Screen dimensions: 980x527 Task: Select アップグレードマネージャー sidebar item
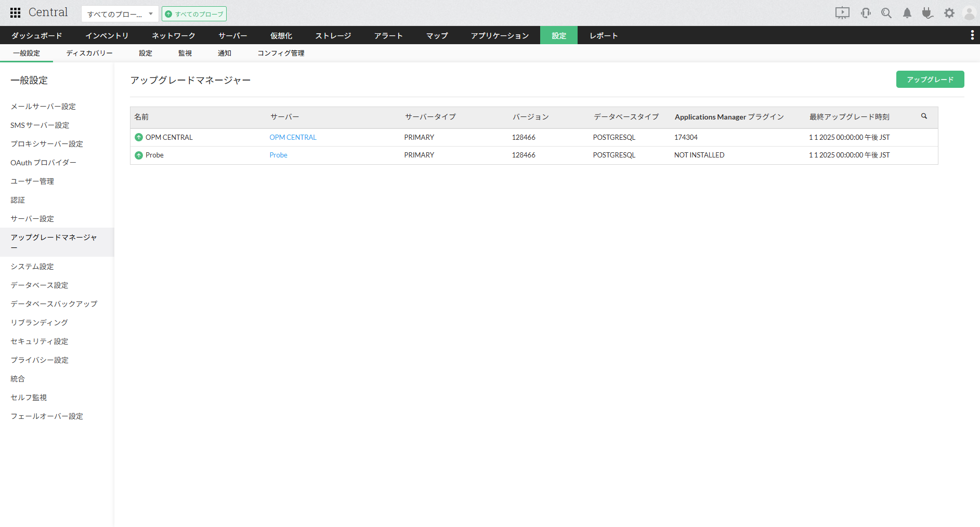click(x=57, y=242)
